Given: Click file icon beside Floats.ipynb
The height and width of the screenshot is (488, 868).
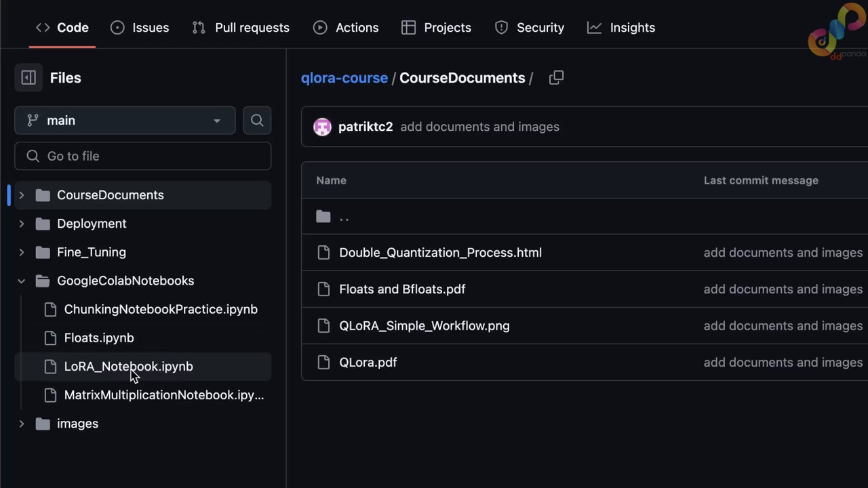Looking at the screenshot, I should (50, 338).
